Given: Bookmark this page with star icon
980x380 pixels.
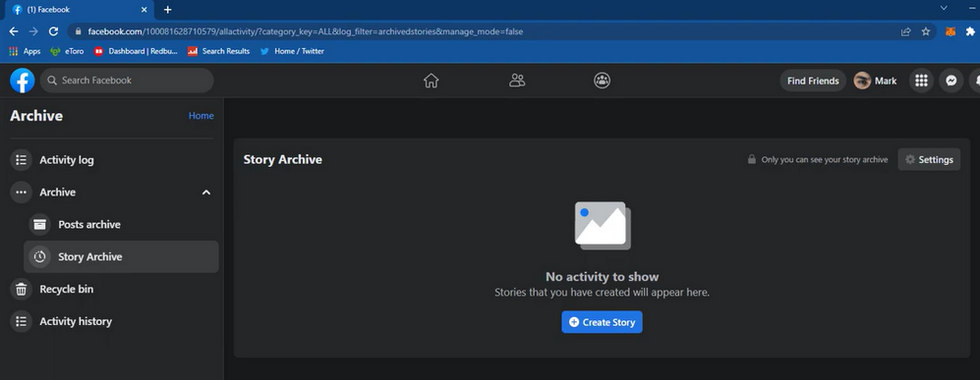Looking at the screenshot, I should click(x=926, y=31).
